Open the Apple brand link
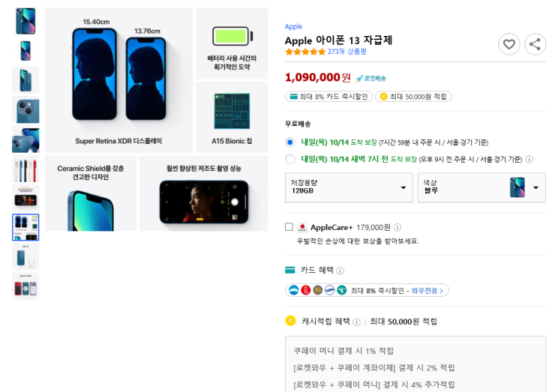555x392 pixels. click(x=293, y=26)
